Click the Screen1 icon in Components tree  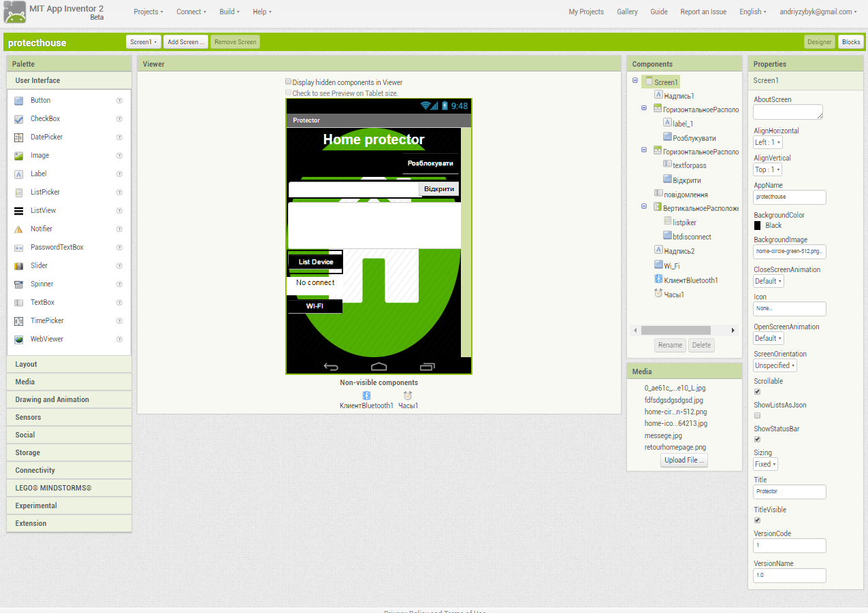649,82
